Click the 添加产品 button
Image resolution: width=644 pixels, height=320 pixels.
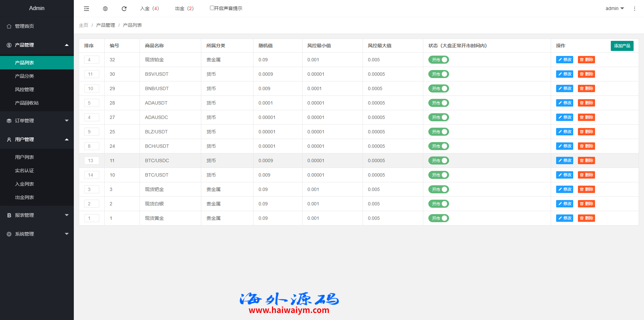pos(622,46)
